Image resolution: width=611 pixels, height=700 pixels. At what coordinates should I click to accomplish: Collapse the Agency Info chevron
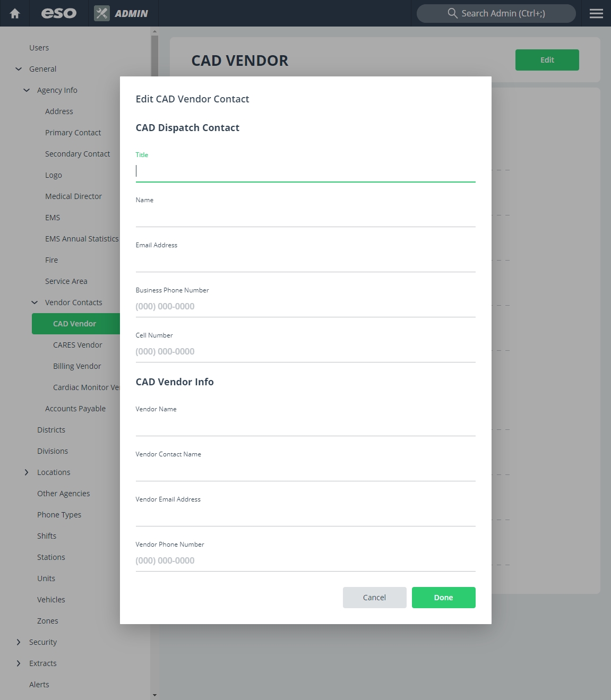(x=27, y=90)
